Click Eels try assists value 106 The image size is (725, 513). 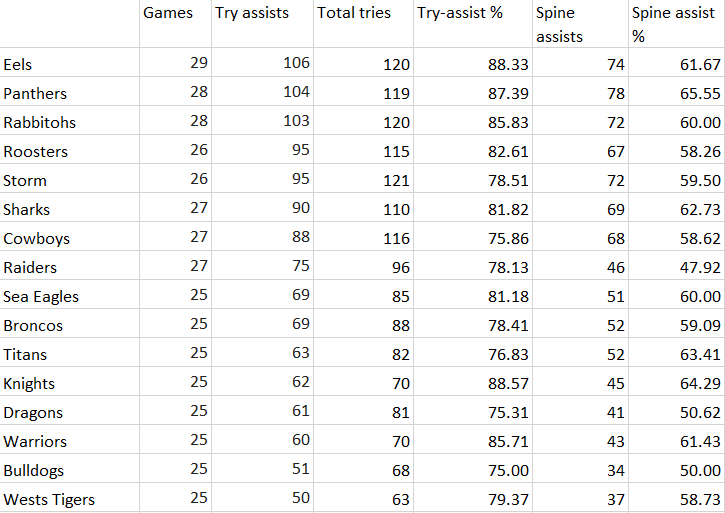pyautogui.click(x=296, y=64)
